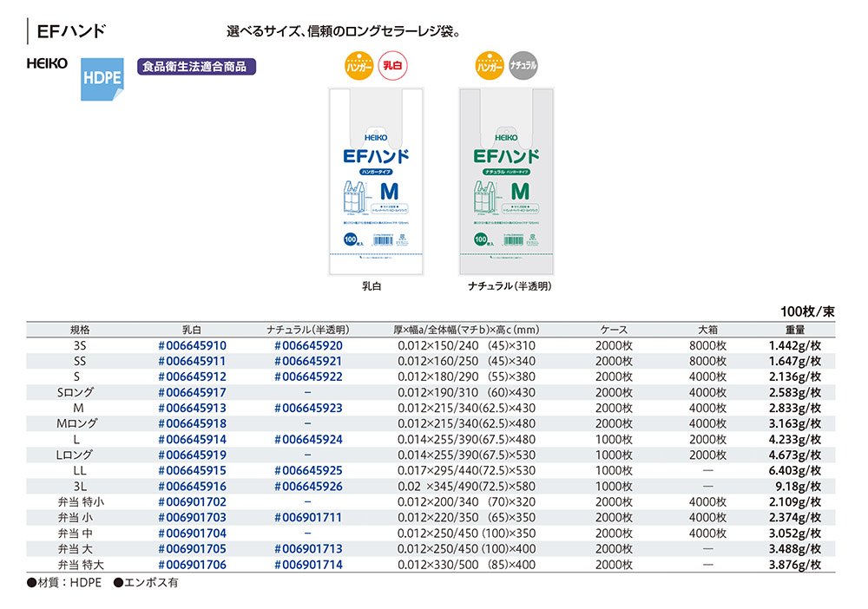Click the ケース column header
868x609 pixels.
pyautogui.click(x=614, y=330)
